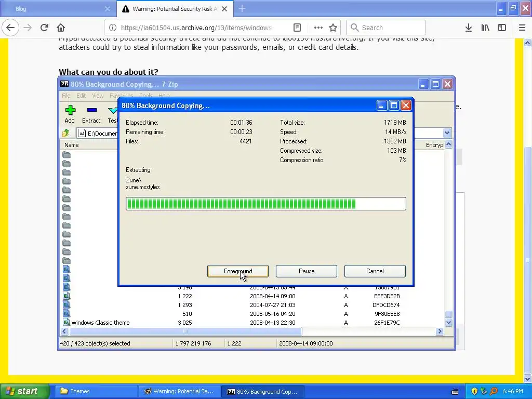Click file list scroll-up arrow in 7-Zip
Viewport: 532px width, 399px height.
pyautogui.click(x=448, y=144)
